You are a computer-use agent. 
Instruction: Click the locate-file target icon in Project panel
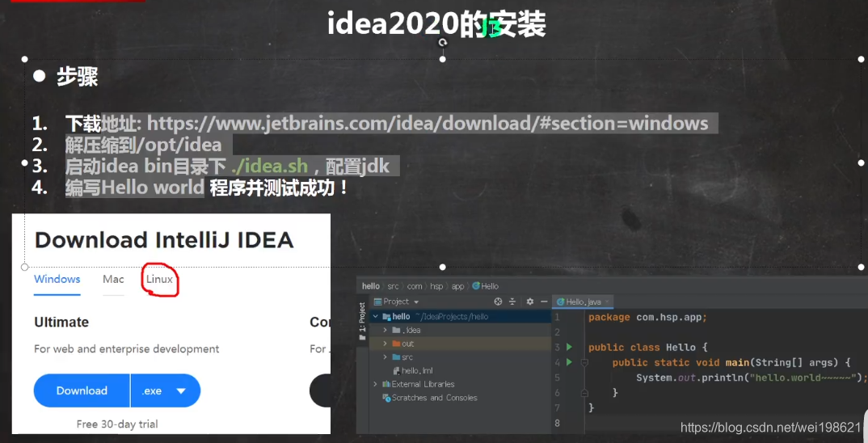coord(498,302)
